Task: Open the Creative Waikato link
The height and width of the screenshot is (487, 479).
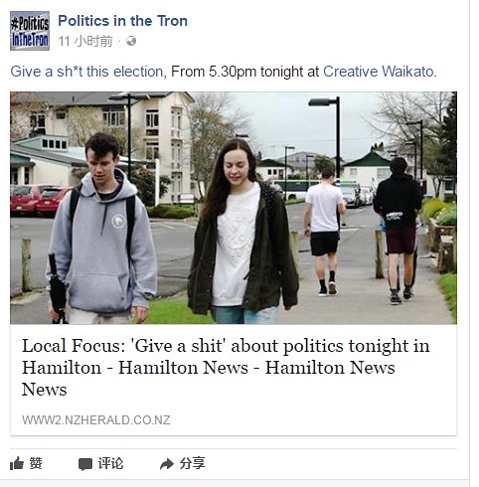Action: point(379,72)
